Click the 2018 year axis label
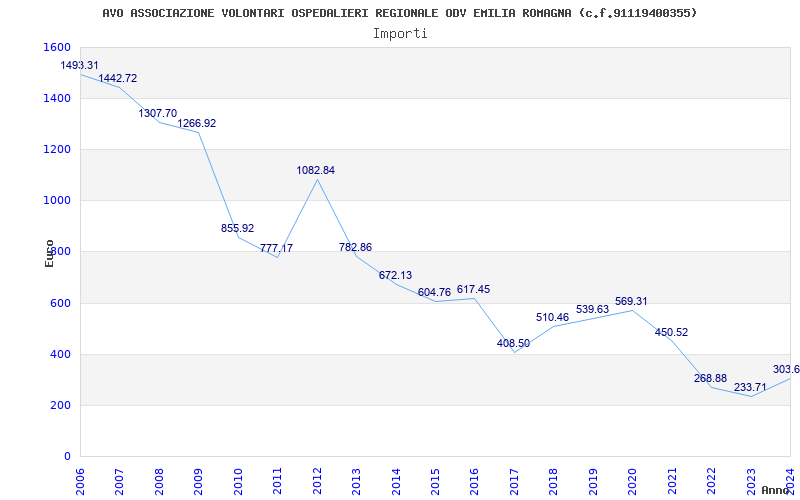The height and width of the screenshot is (500, 800). (554, 480)
